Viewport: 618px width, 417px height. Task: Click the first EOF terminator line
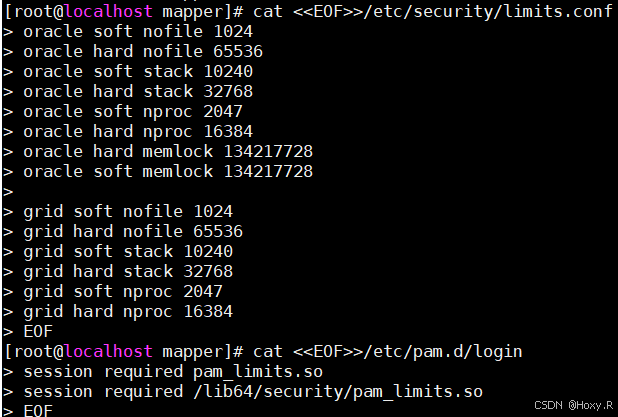(38, 331)
